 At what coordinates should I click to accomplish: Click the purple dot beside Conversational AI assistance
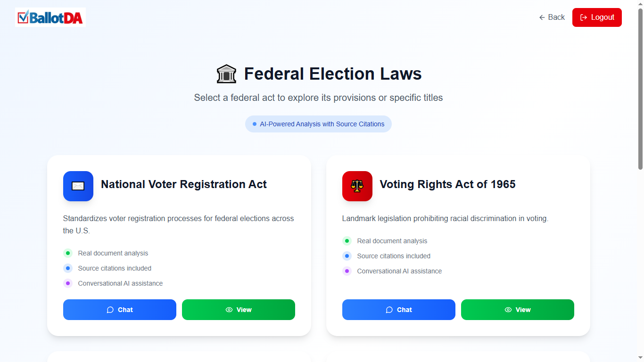coord(68,283)
